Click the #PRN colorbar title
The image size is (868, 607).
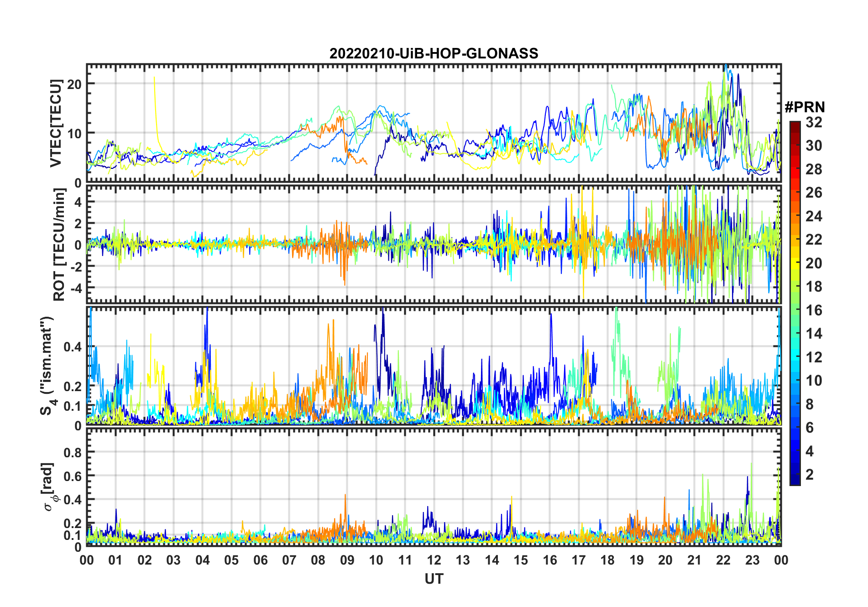[x=805, y=107]
